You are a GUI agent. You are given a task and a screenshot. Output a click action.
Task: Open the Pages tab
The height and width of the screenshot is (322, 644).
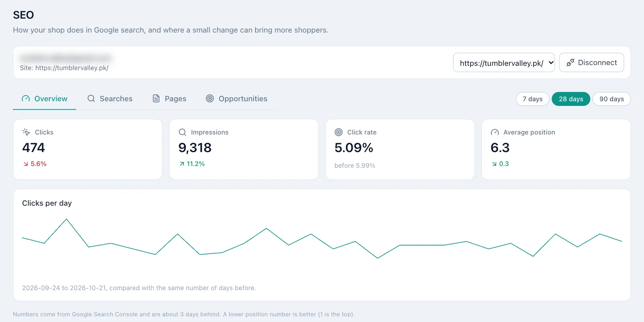pyautogui.click(x=169, y=99)
